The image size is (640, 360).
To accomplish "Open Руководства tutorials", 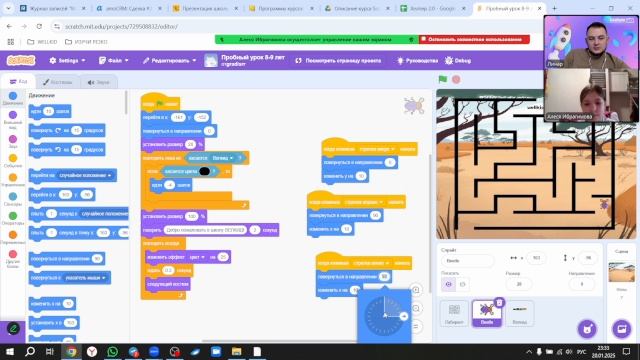I will [418, 60].
